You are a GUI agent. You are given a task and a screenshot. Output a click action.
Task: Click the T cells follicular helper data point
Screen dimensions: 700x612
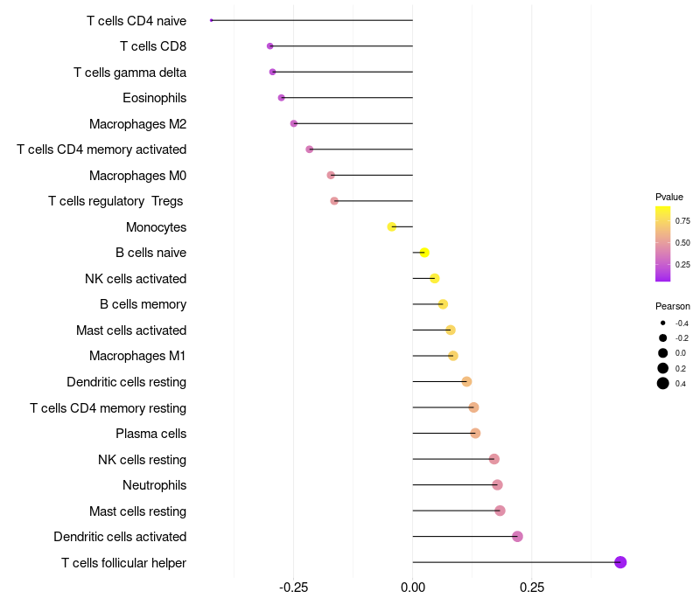(620, 562)
